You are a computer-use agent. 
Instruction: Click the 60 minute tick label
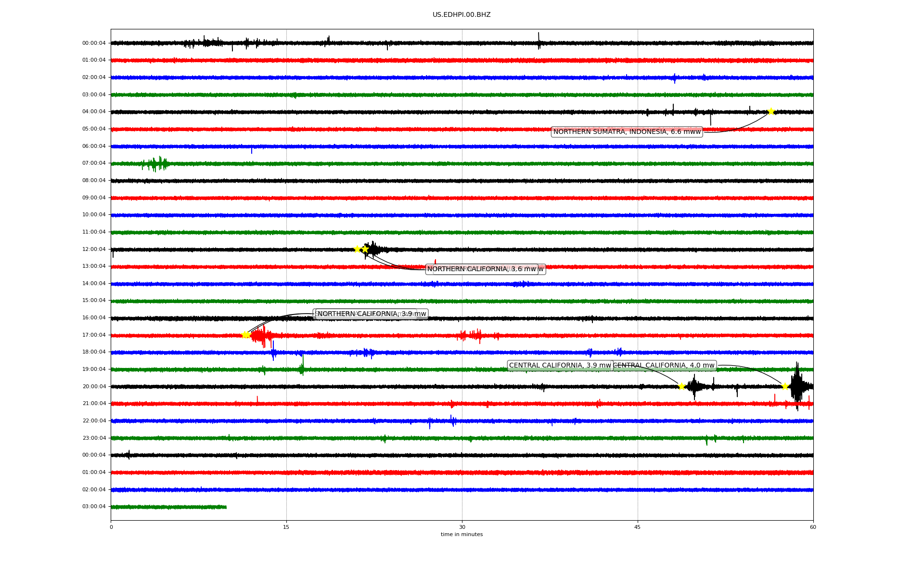[813, 527]
